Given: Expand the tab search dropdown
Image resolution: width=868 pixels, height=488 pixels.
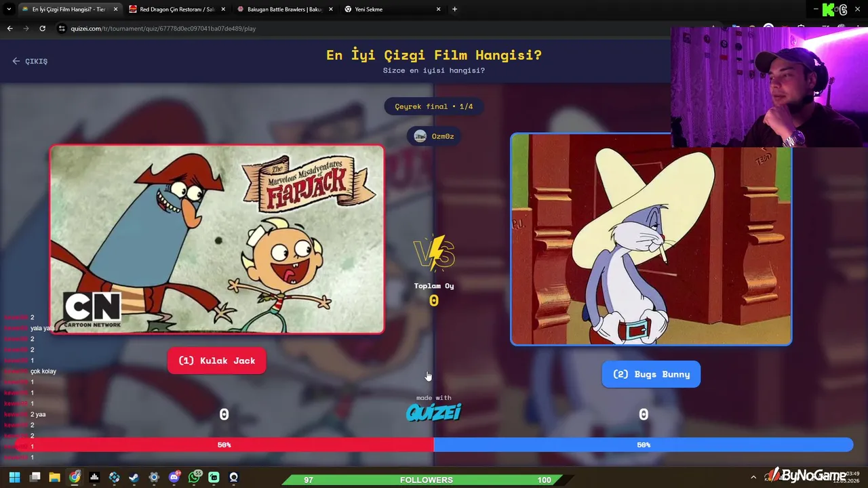Looking at the screenshot, I should 9,9.
